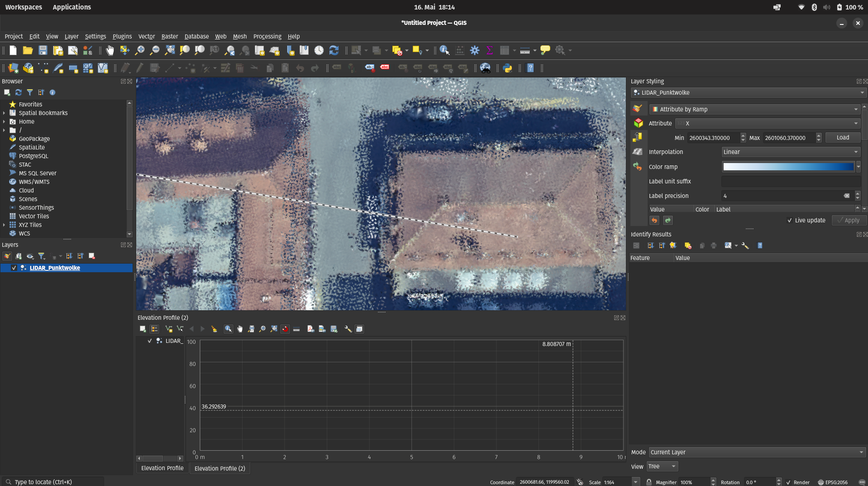The width and height of the screenshot is (868, 486).
Task: Enable snapping magnet in Elevation Profile toolbar
Action: click(285, 329)
